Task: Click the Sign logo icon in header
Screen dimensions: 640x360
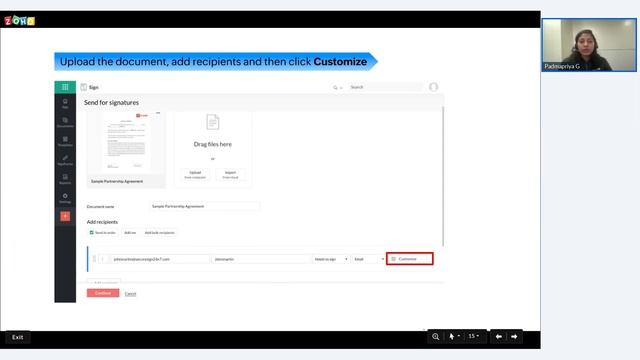Action: pyautogui.click(x=84, y=87)
